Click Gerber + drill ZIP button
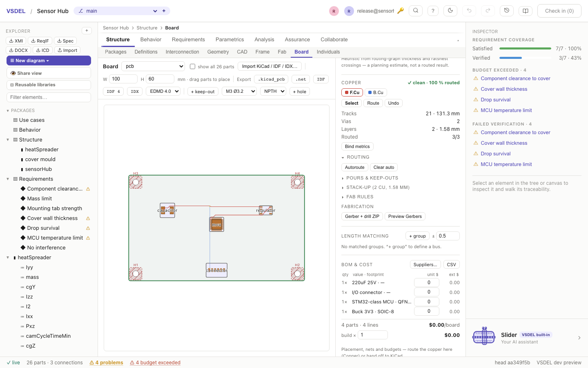Screen dimensions: 588x368 pos(362,216)
